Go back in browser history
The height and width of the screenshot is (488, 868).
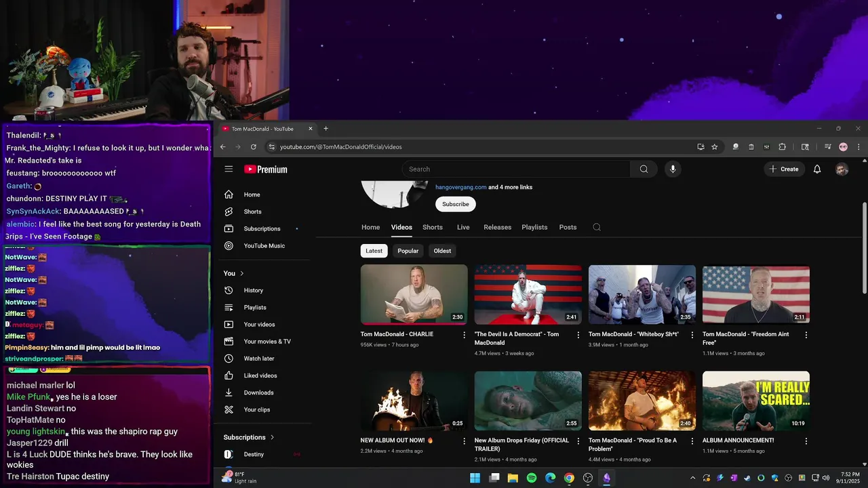222,146
